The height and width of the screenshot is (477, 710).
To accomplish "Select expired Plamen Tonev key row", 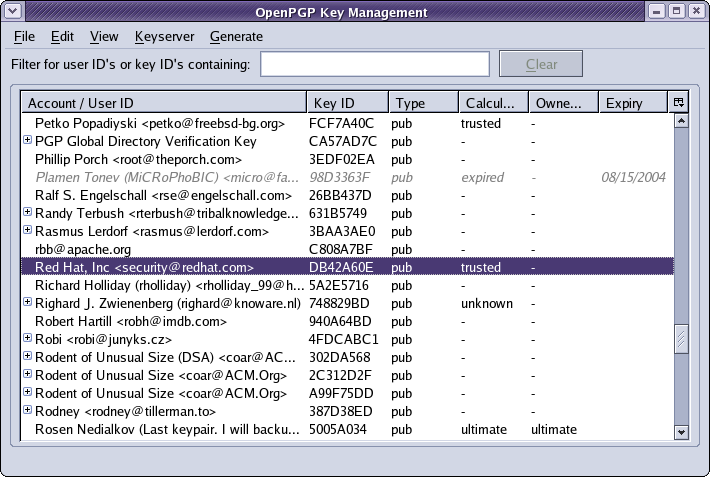I will pyautogui.click(x=347, y=177).
